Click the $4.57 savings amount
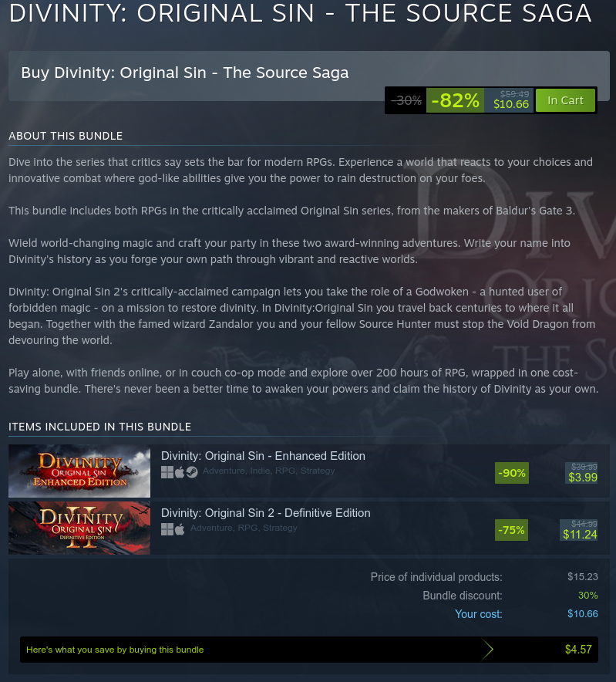 578,650
